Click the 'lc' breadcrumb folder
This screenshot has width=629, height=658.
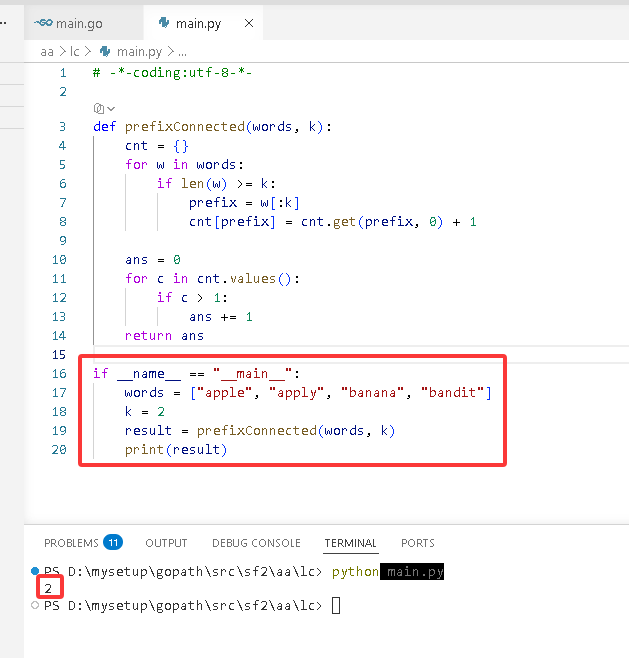[x=75, y=52]
